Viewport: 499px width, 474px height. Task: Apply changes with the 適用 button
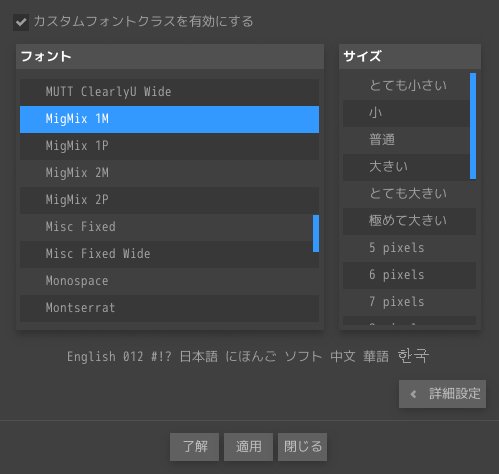click(248, 447)
